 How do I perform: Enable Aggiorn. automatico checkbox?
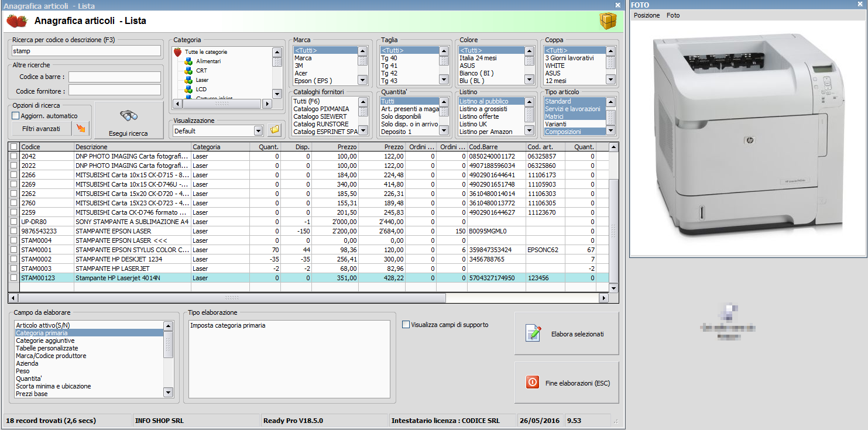coord(16,116)
